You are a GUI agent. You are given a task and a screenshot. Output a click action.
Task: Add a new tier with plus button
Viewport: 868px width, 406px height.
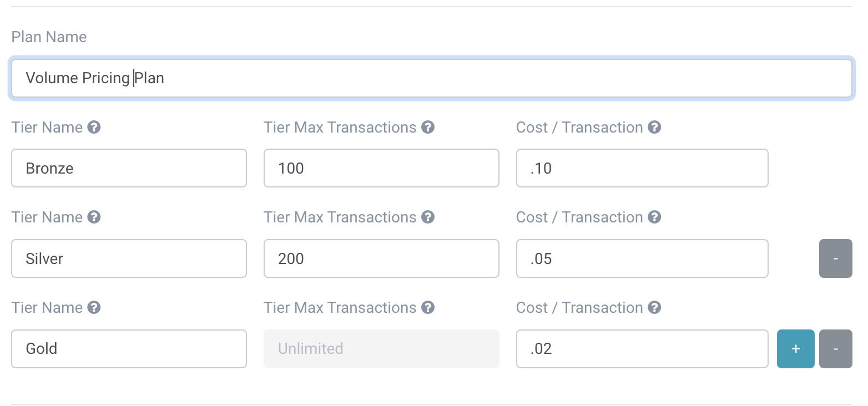click(795, 349)
